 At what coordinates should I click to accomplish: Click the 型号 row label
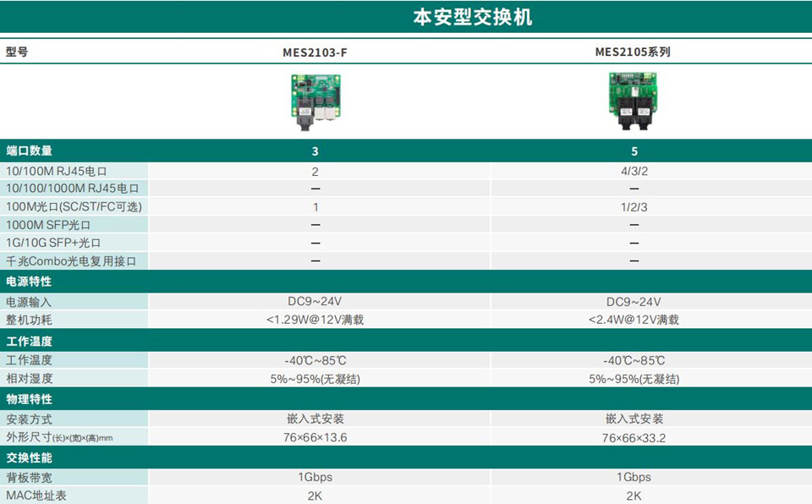(17, 52)
